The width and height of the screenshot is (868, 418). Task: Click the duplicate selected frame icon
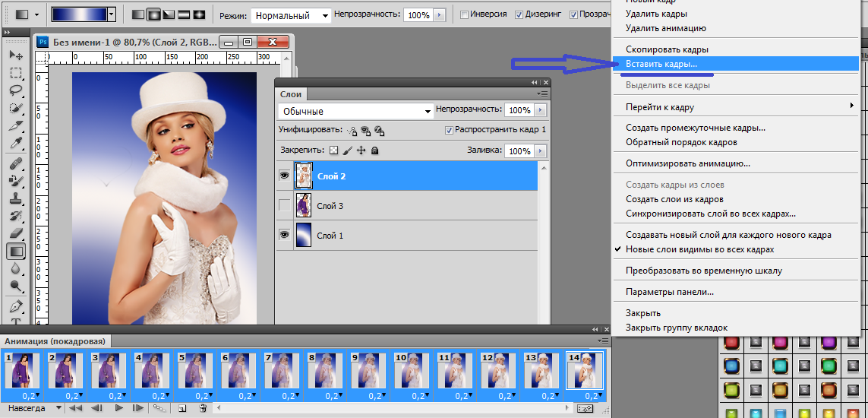click(x=182, y=409)
